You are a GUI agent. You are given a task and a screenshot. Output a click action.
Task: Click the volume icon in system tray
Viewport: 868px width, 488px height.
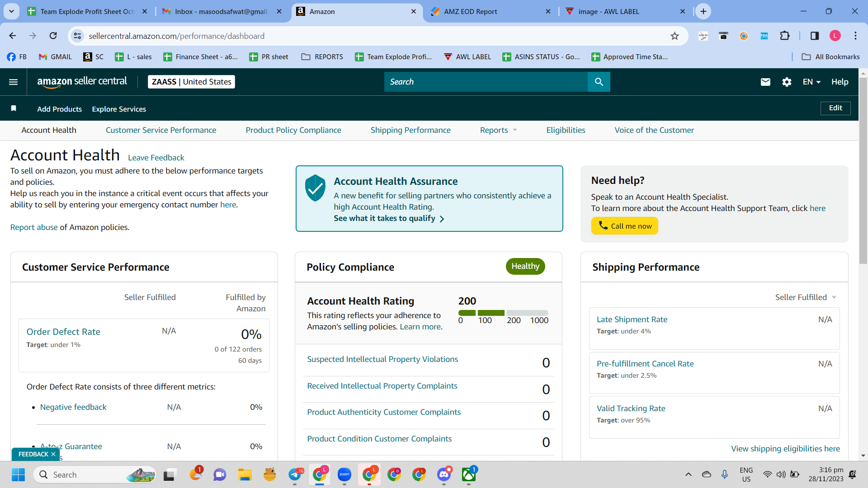pyautogui.click(x=781, y=474)
